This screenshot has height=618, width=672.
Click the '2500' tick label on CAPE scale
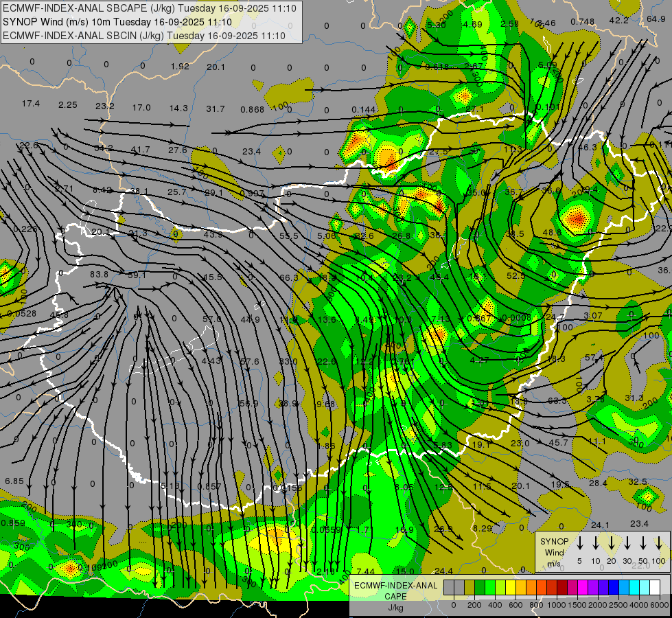tap(618, 605)
